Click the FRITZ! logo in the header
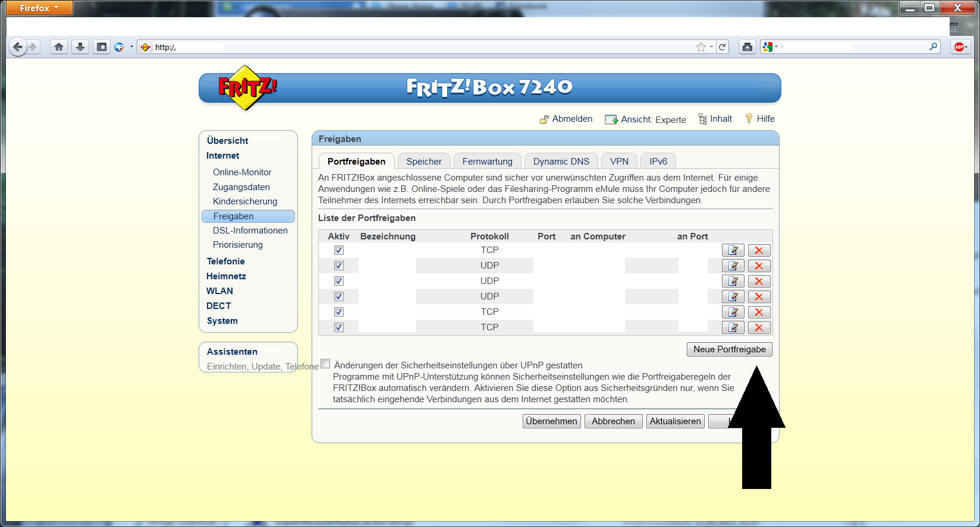The width and height of the screenshot is (980, 527). coord(247,88)
